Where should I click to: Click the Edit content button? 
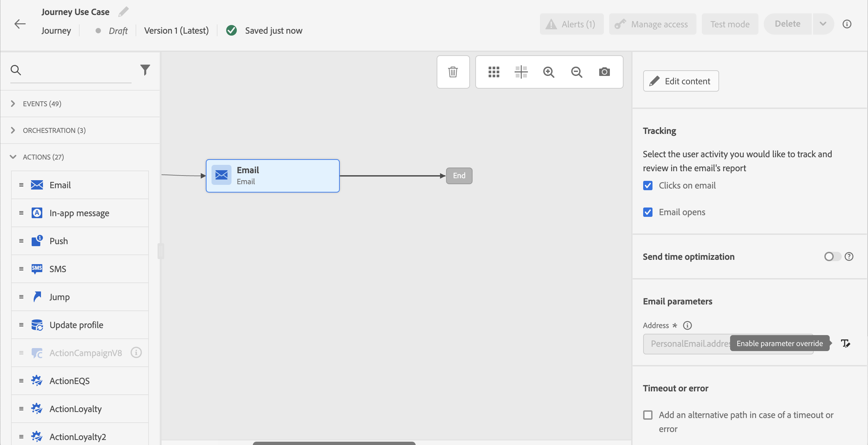(681, 81)
